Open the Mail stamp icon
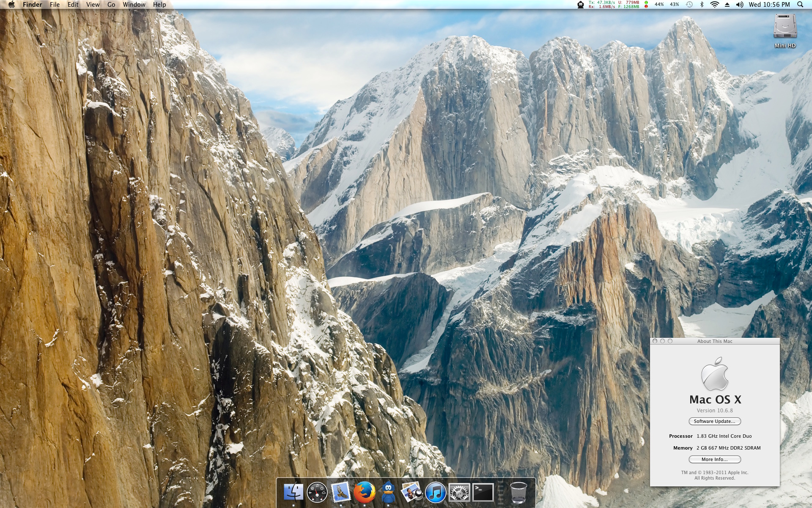The image size is (812, 508). 341,492
